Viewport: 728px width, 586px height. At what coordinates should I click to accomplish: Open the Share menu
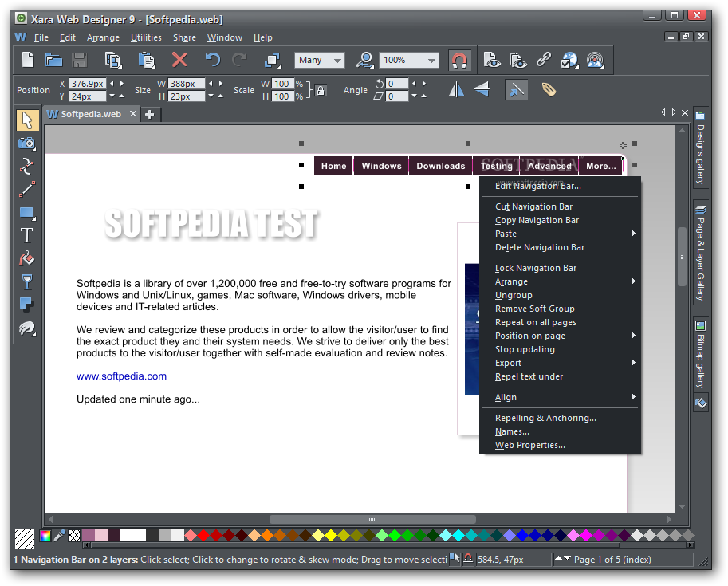tap(184, 37)
